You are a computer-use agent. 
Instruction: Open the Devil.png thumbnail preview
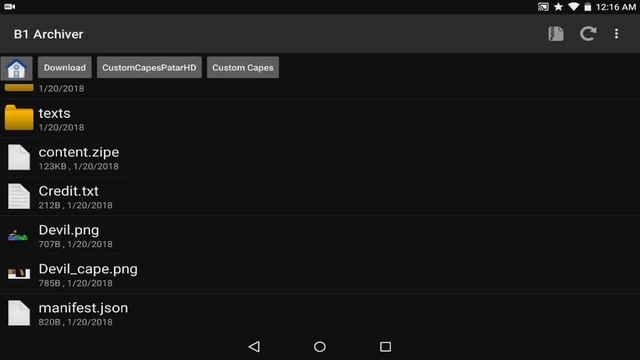click(x=18, y=236)
